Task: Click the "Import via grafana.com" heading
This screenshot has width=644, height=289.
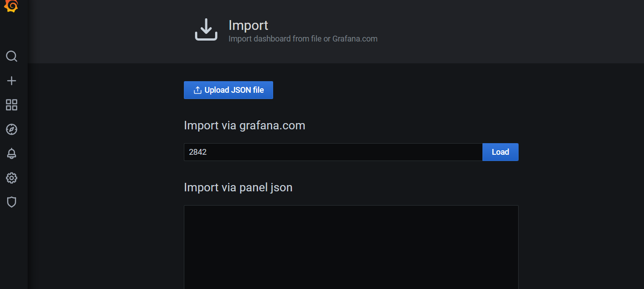Action: point(244,125)
